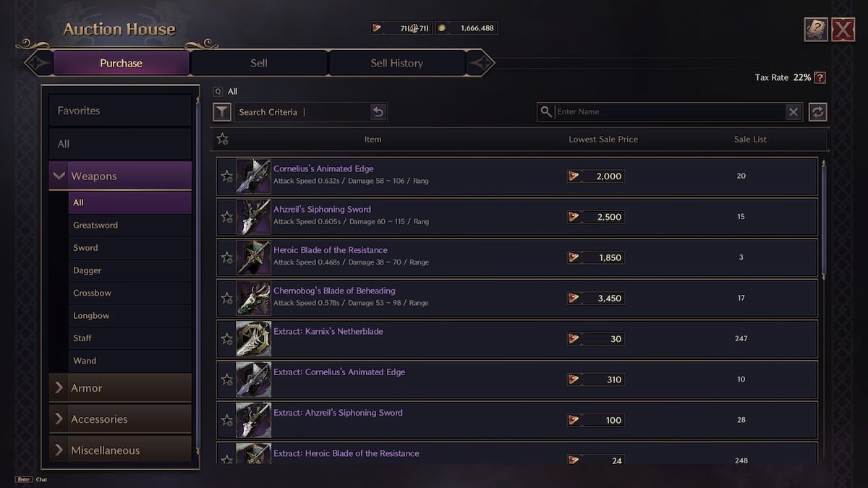Favorite Cornelius's Animated Edge with its star
This screenshot has height=488, width=868.
pyautogui.click(x=227, y=175)
